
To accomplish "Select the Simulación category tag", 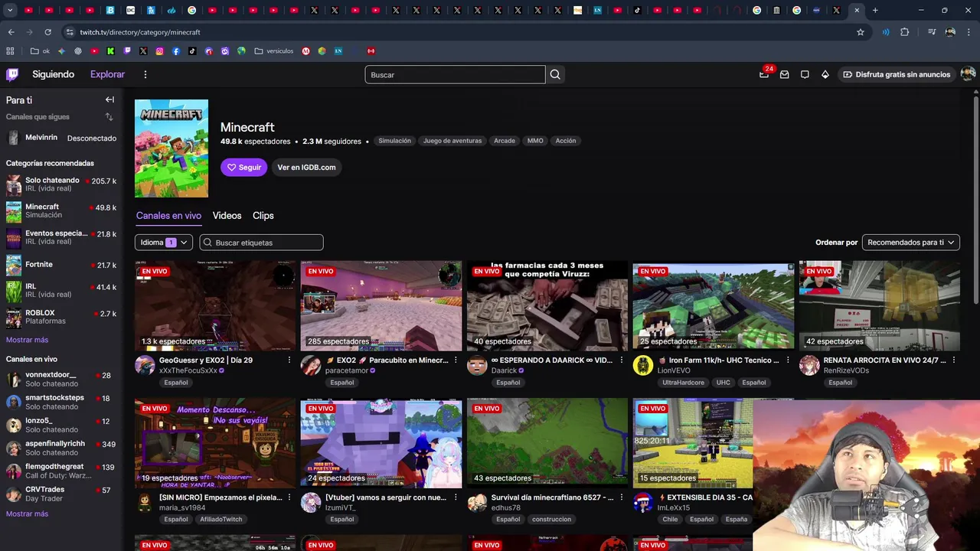I will click(x=394, y=141).
